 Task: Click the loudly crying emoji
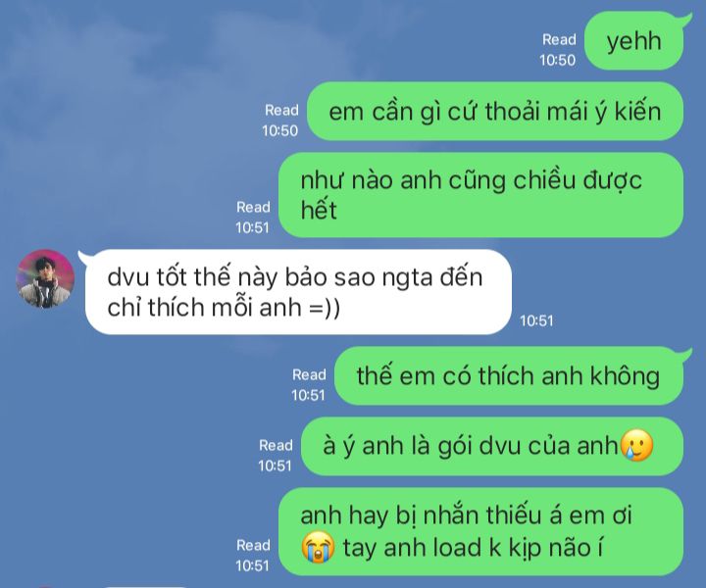click(x=318, y=548)
